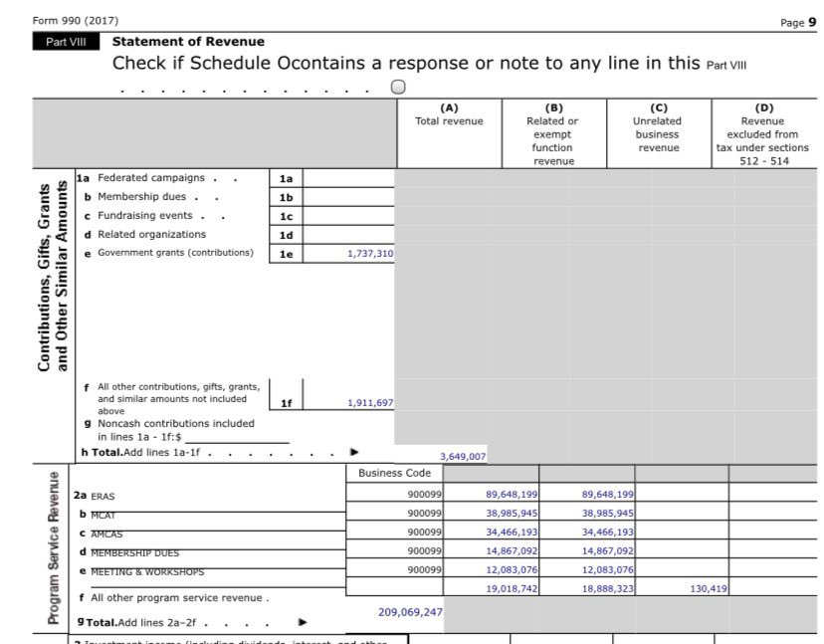Viewport: 824px width, 644px height.
Task: Click the 1f amount 1,911,697
Action: coord(370,403)
